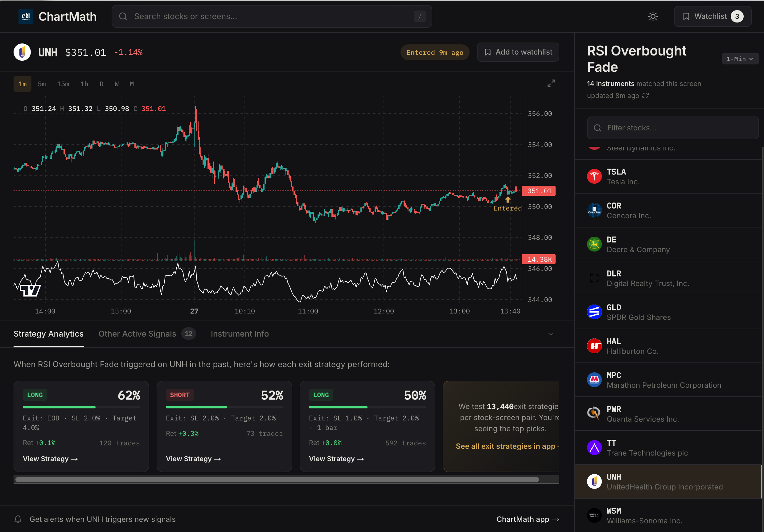The height and width of the screenshot is (532, 764).
Task: Open the Instrument Info tab
Action: (239, 334)
